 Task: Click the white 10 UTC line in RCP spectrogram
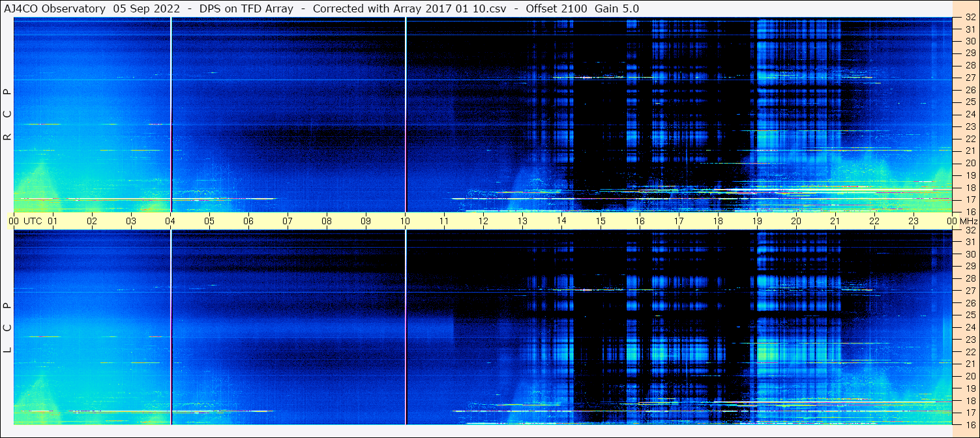click(x=406, y=115)
